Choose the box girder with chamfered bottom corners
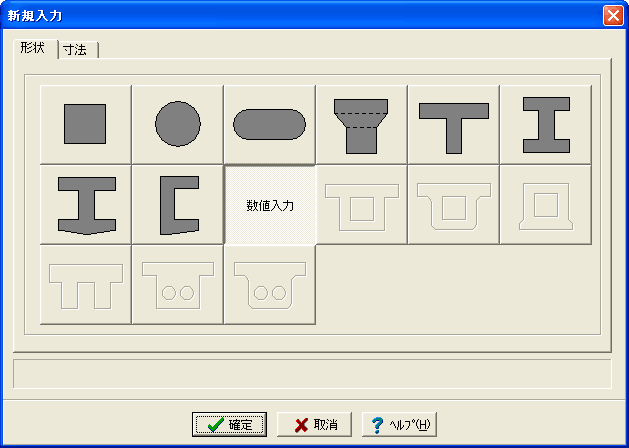The width and height of the screenshot is (629, 448). tap(454, 205)
